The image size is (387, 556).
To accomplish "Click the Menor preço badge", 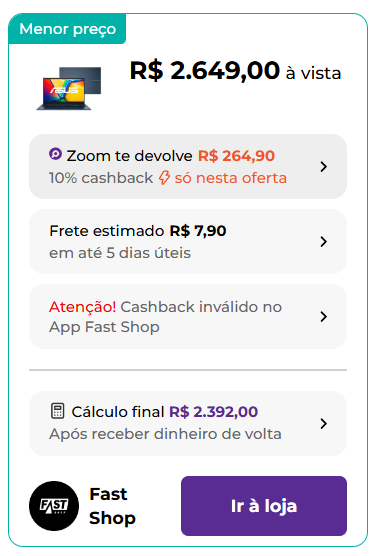I will click(x=67, y=29).
